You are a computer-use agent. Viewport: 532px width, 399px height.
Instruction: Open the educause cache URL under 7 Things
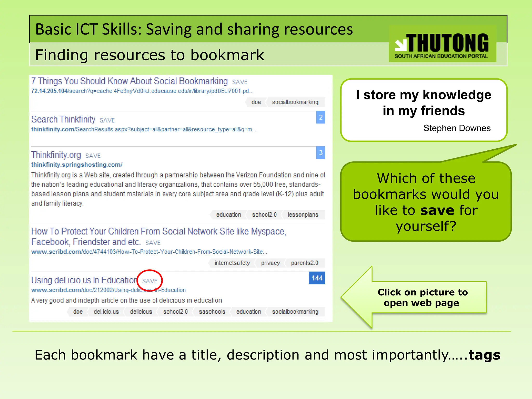pos(142,91)
